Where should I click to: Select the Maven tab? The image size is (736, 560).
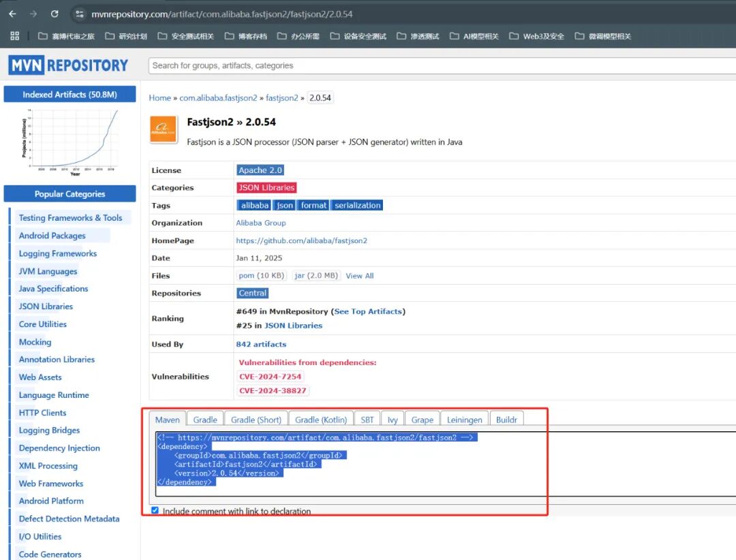[168, 420]
